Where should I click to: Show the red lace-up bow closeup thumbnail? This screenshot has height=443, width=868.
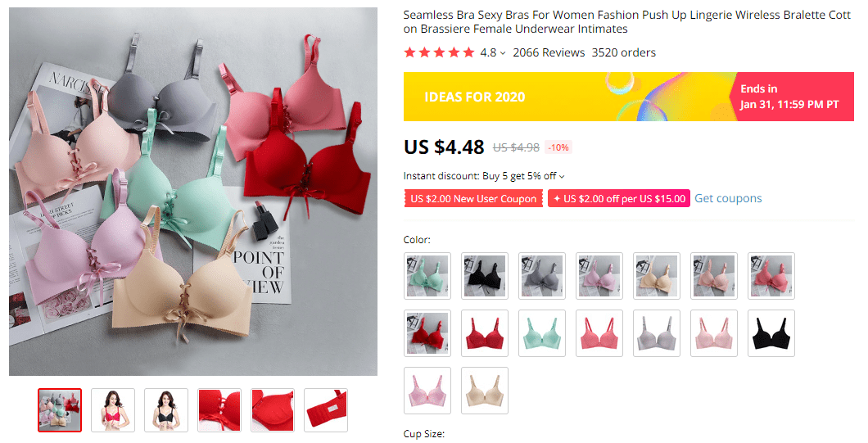219,409
